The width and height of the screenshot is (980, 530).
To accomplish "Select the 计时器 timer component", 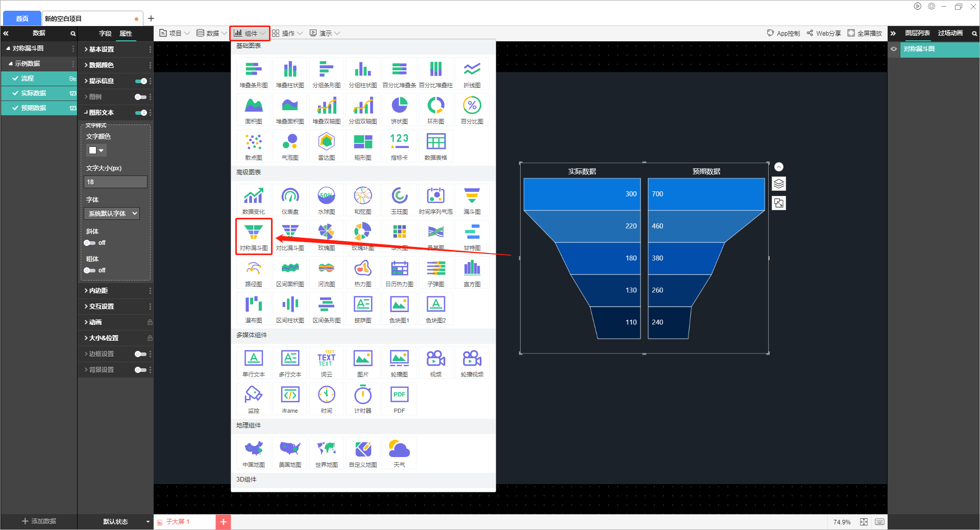I will pyautogui.click(x=363, y=399).
